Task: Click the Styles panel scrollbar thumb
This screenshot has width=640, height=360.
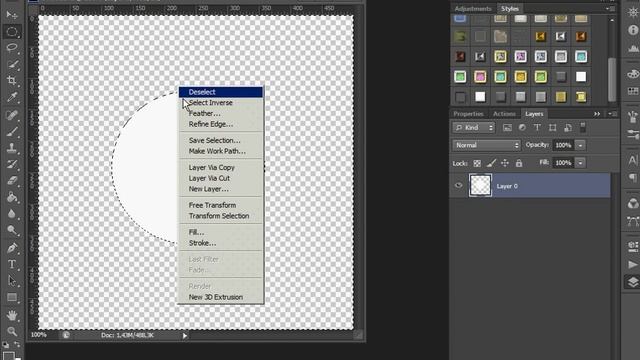Action: [x=611, y=80]
